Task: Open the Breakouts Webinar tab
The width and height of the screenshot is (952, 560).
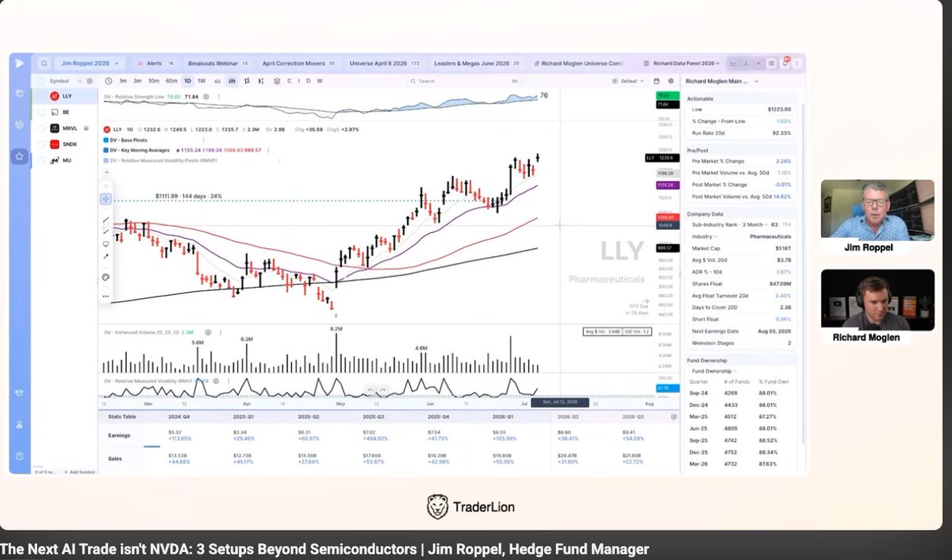Action: [217, 63]
